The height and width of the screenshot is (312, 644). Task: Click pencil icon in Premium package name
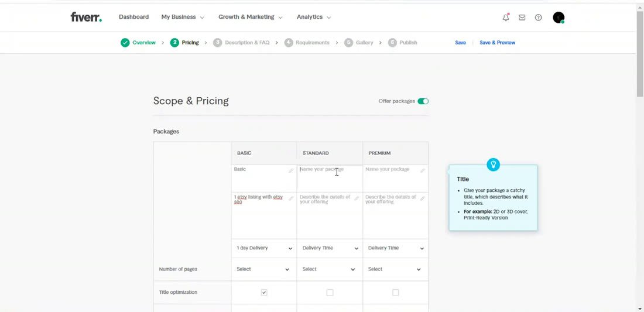click(x=422, y=170)
